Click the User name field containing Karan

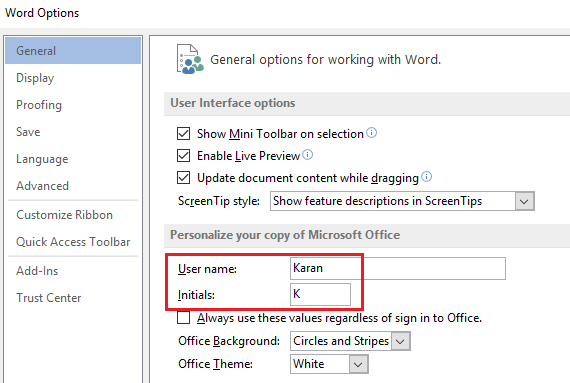tap(398, 268)
